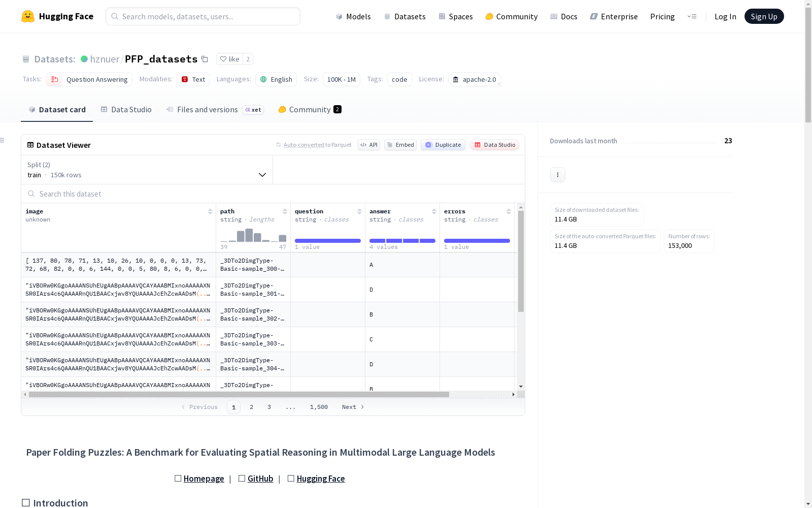Open Datasets in top navigation
812x508 pixels.
404,16
